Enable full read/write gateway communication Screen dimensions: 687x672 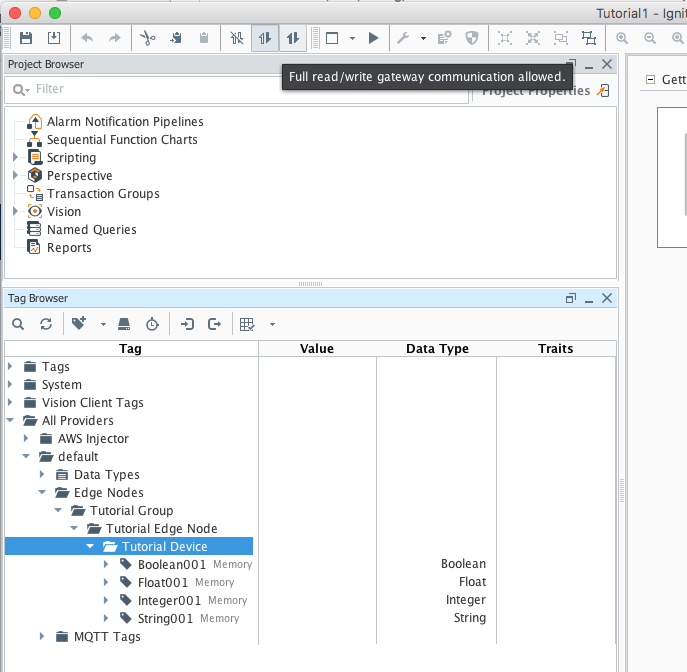[293, 38]
